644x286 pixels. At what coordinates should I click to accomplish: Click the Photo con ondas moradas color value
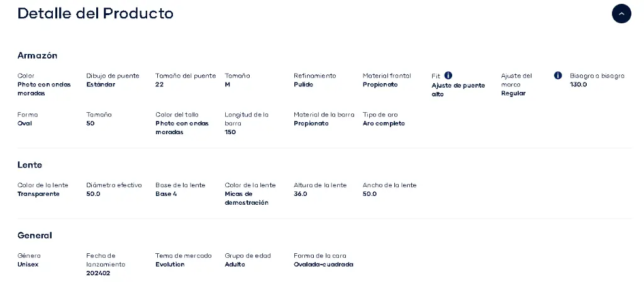pyautogui.click(x=44, y=89)
